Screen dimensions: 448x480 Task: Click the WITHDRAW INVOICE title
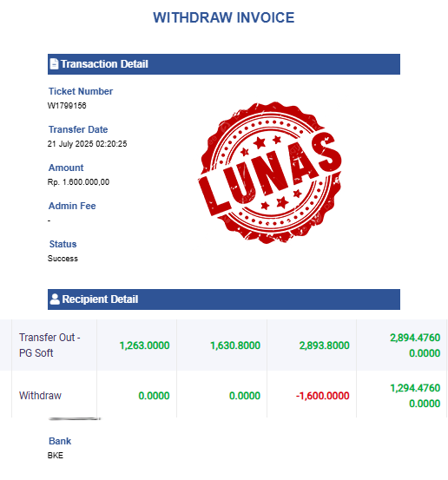pyautogui.click(x=224, y=17)
